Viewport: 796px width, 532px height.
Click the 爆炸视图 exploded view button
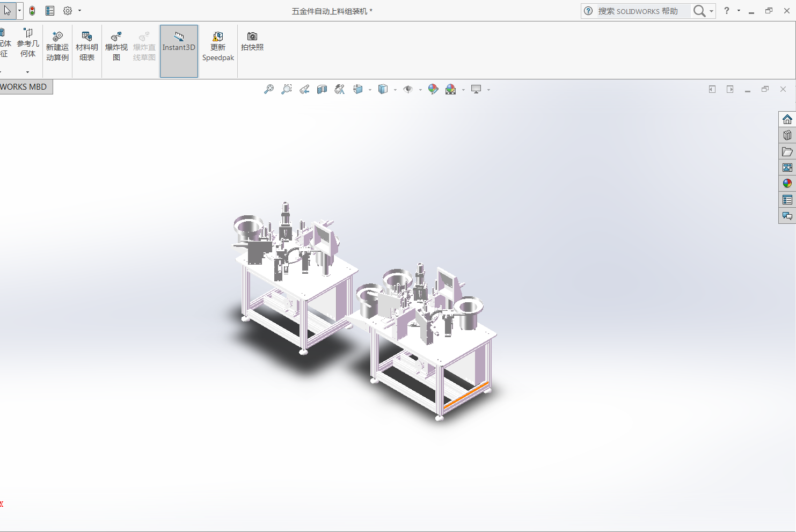(116, 47)
